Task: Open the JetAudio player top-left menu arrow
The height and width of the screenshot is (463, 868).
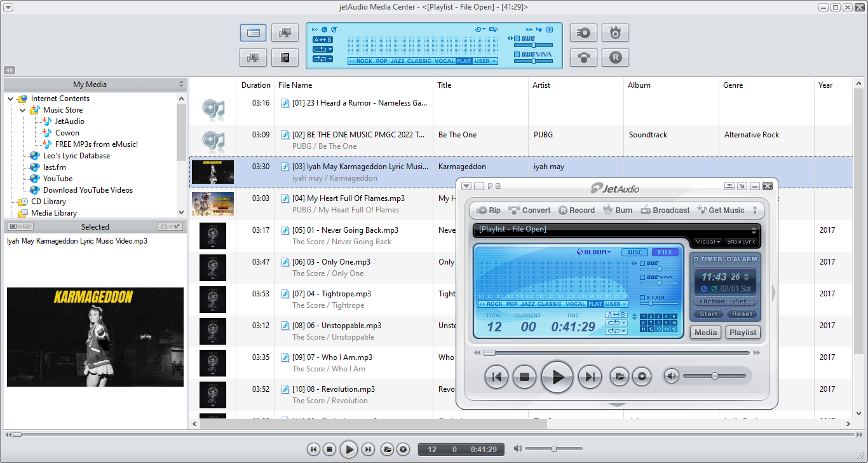Action: [466, 186]
